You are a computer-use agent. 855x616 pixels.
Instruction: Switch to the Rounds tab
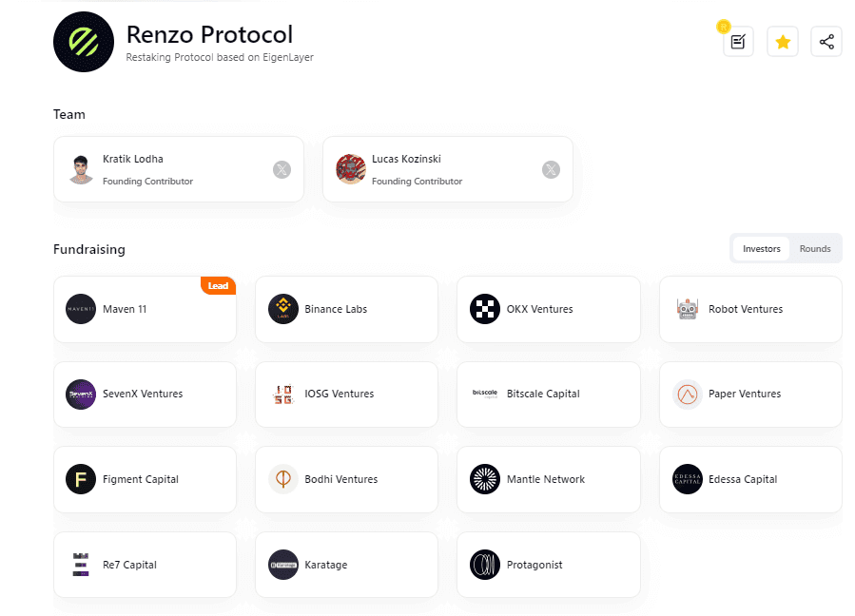(815, 249)
